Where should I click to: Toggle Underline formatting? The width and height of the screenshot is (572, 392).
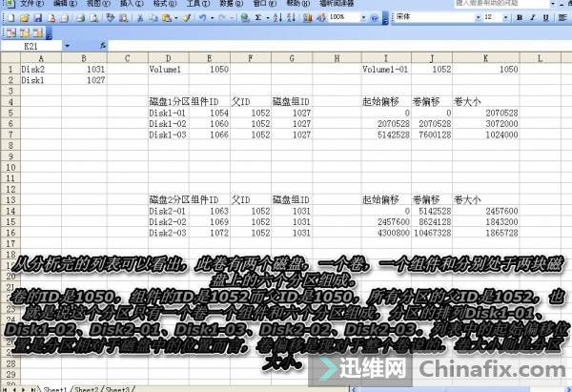point(545,17)
